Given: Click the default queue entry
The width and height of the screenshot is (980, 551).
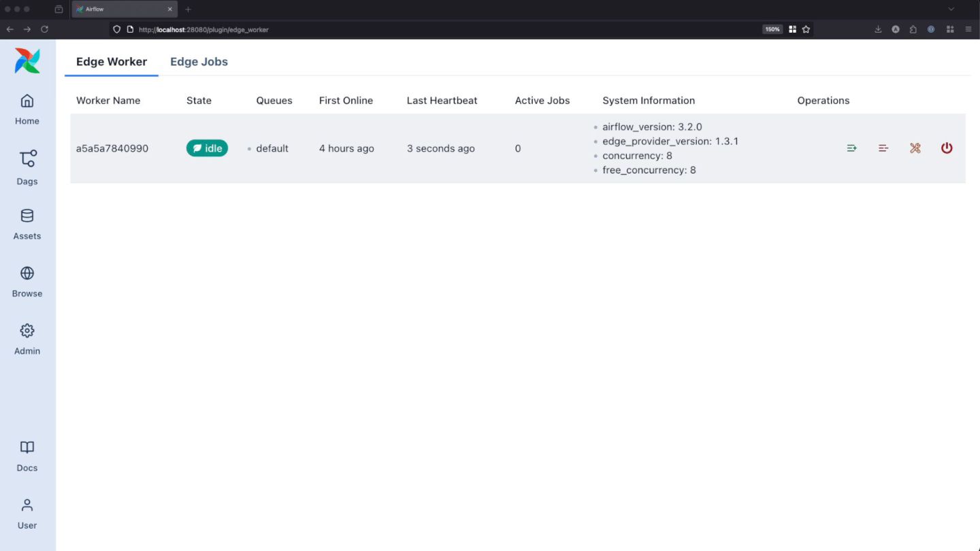Looking at the screenshot, I should pos(272,148).
